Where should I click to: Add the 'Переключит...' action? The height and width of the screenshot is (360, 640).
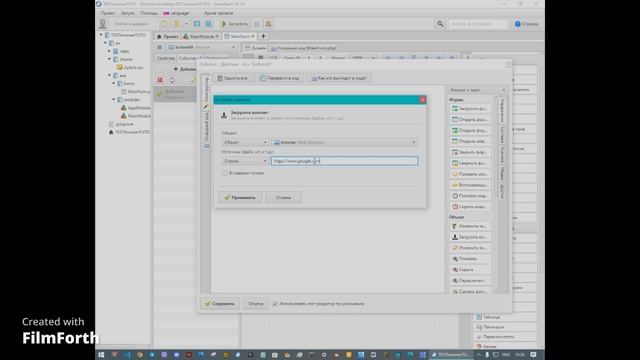click(x=470, y=281)
